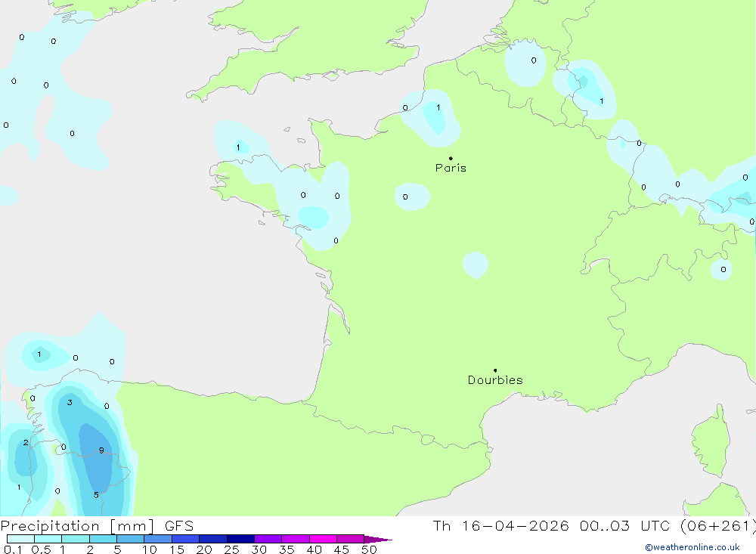Image resolution: width=756 pixels, height=554 pixels.
Task: Click the Paris city label
Action: pos(451,168)
